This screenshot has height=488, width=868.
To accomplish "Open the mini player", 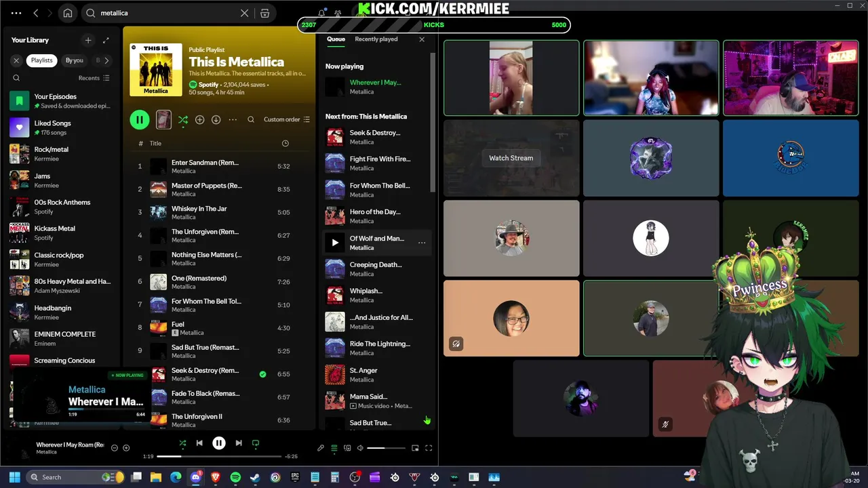I will 415,448.
